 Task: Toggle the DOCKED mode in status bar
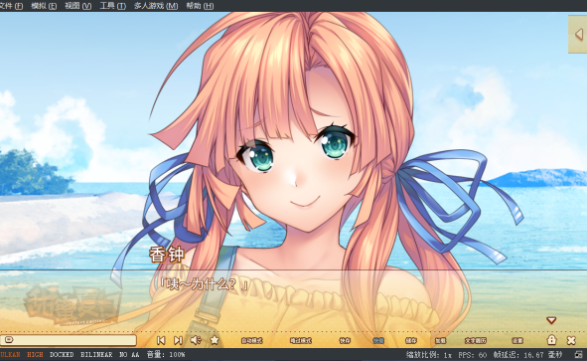tap(62, 354)
